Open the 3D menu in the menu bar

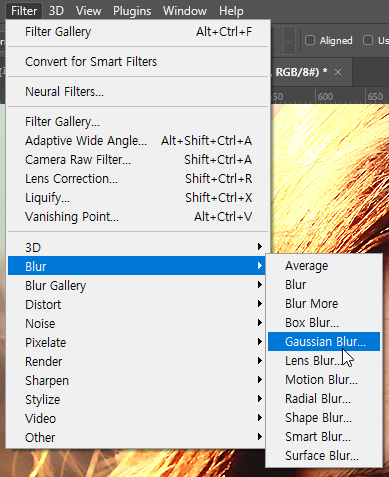(56, 11)
